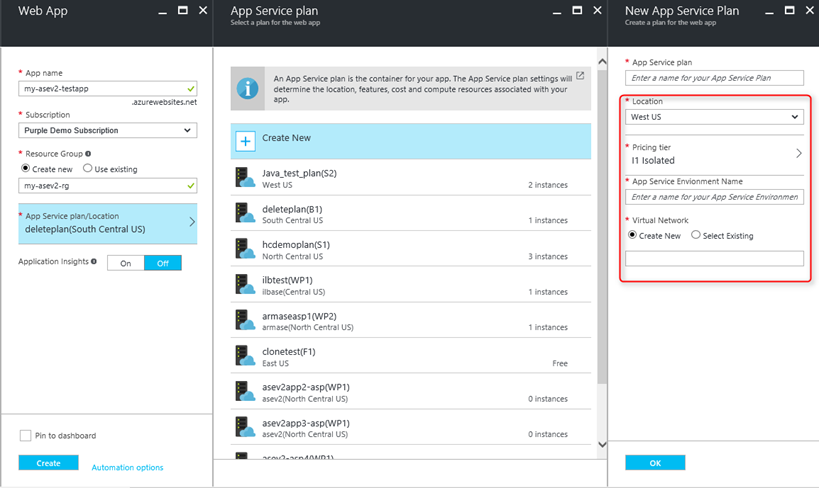Select the Create new resource group radio
The height and width of the screenshot is (488, 819).
(25, 168)
